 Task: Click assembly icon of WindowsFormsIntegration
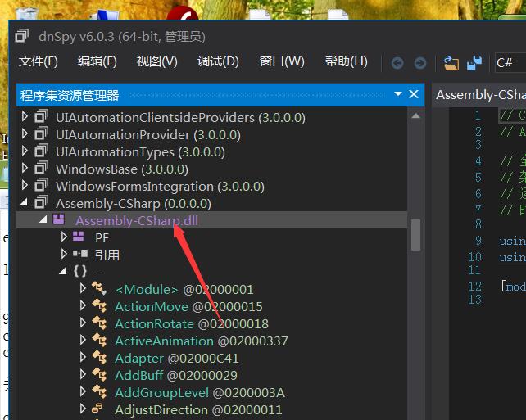click(41, 184)
